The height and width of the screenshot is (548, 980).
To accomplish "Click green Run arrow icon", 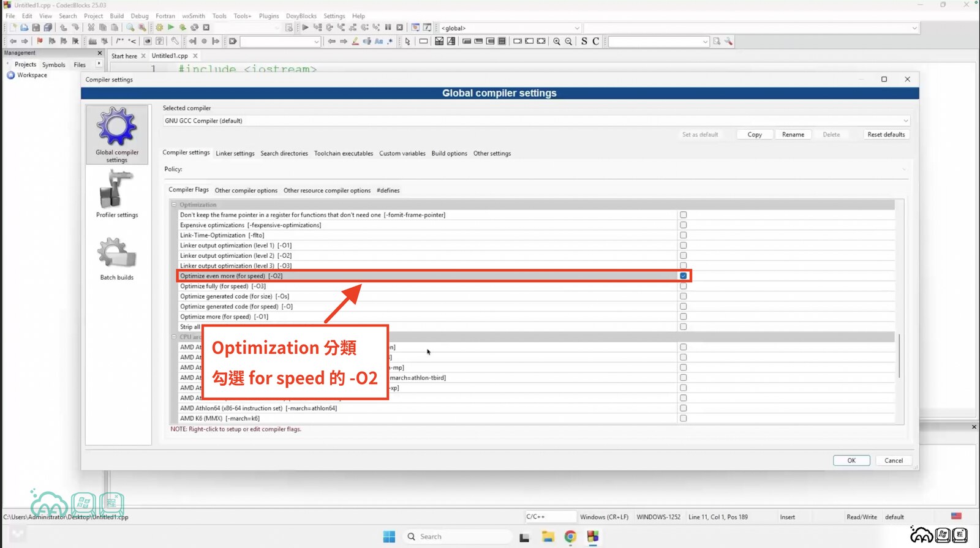I will [x=171, y=28].
